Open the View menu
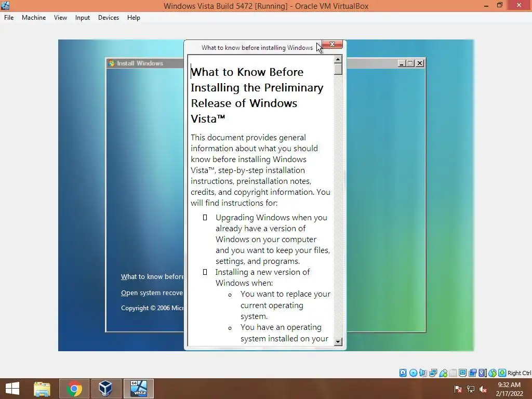This screenshot has width=532, height=399. pyautogui.click(x=60, y=18)
